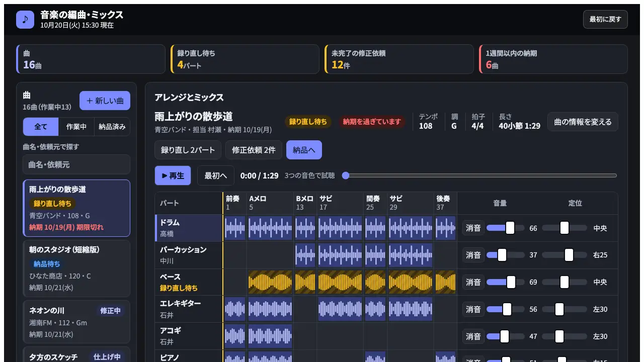Switch to the 納品済み filter tab

point(112,127)
